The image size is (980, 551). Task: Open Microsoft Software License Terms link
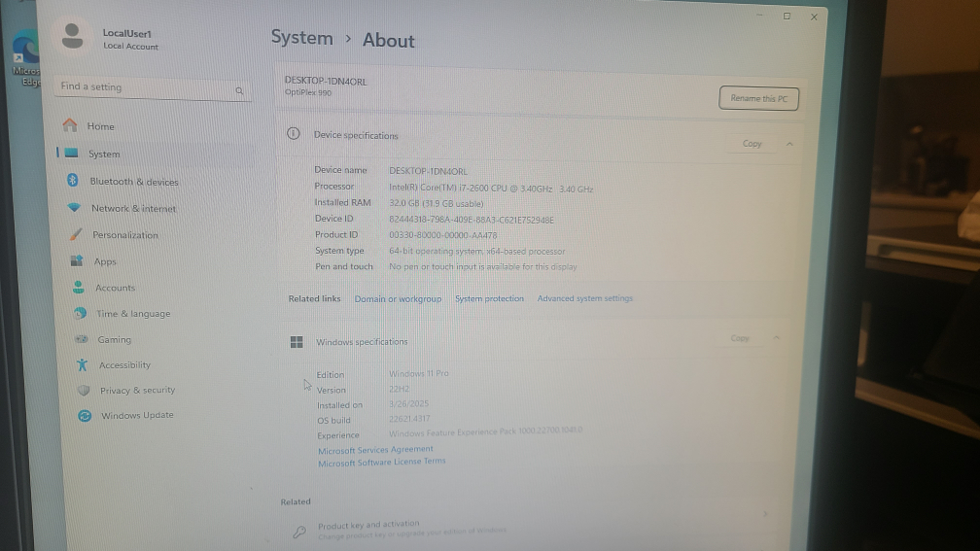pos(382,463)
